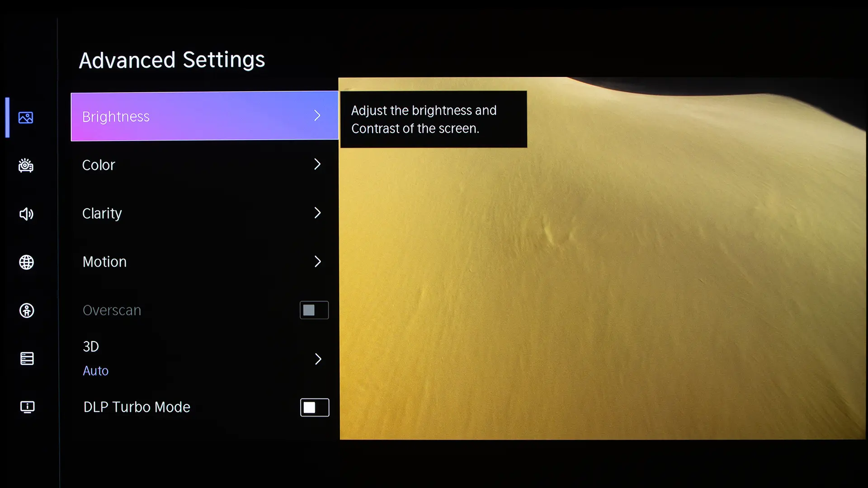
Task: Open the Picture settings sidebar icon
Action: click(x=26, y=117)
